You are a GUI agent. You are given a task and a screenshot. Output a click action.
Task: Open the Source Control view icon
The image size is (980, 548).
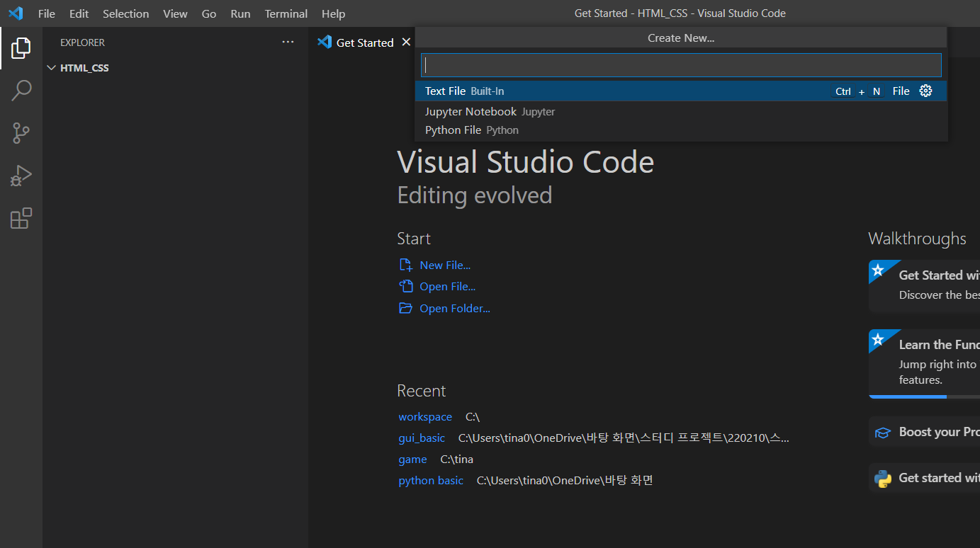tap(21, 133)
